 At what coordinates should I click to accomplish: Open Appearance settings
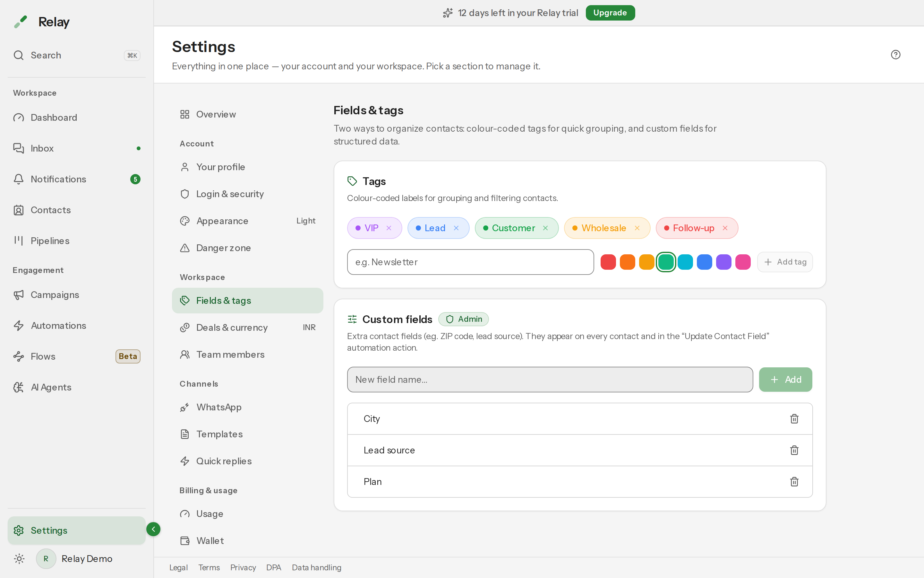click(247, 221)
